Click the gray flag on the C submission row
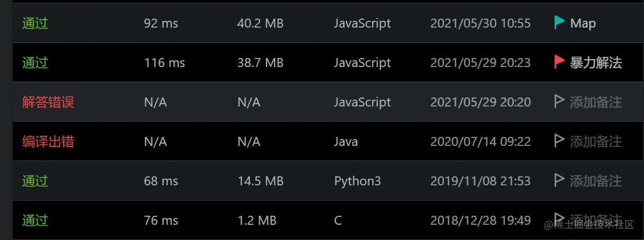The width and height of the screenshot is (644, 240). click(560, 219)
